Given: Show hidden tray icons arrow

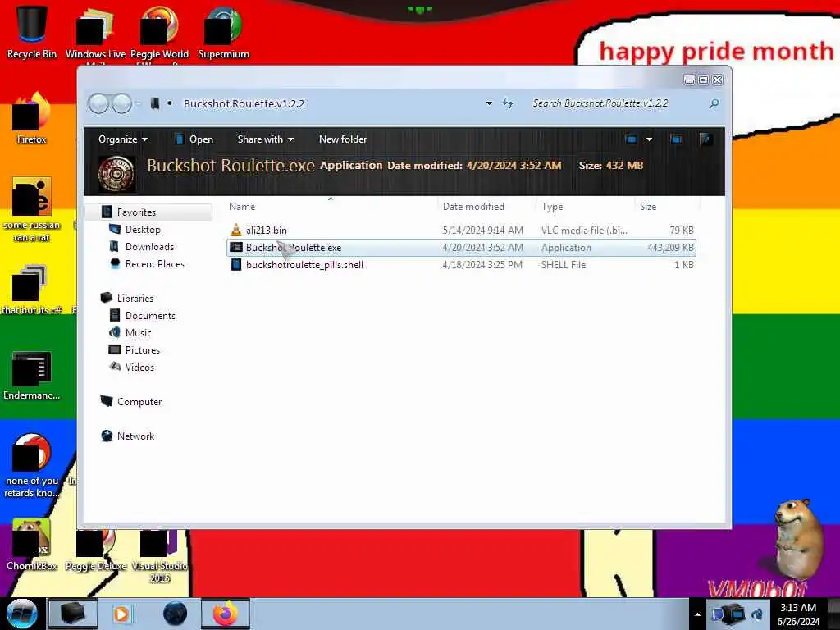Looking at the screenshot, I should 697,614.
